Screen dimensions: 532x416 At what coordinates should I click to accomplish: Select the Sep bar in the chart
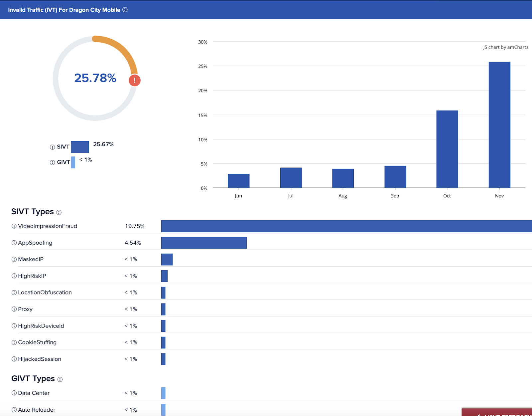[395, 177]
